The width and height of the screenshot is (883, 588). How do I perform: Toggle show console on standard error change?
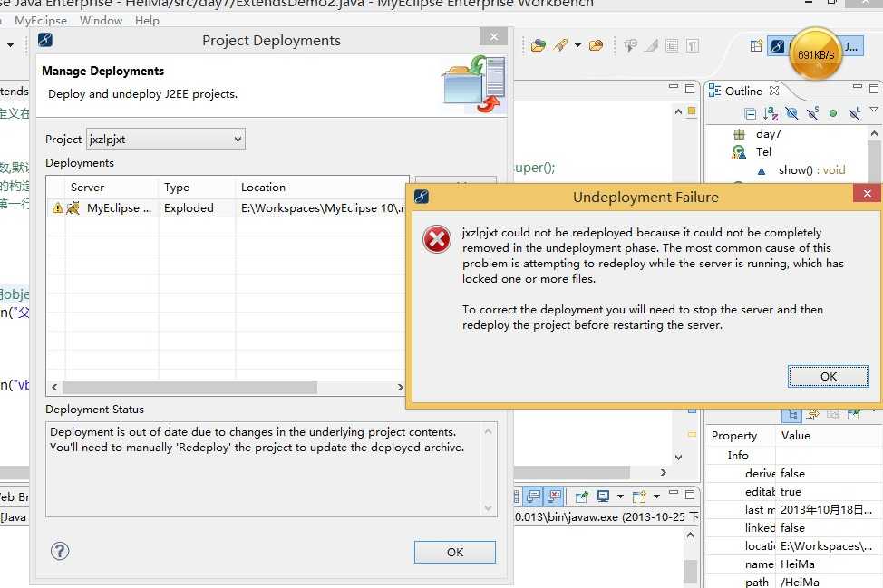coord(554,496)
